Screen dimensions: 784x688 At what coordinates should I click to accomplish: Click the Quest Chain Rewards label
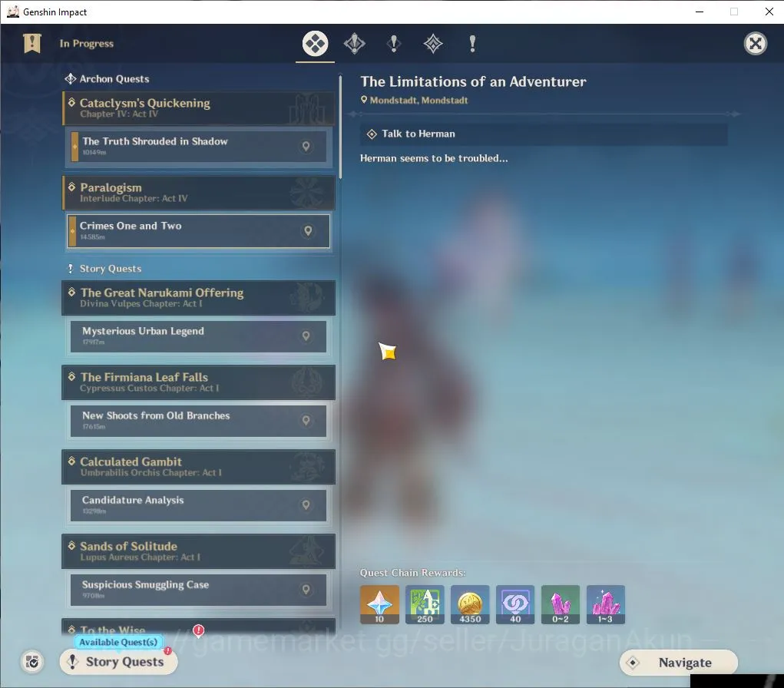413,573
